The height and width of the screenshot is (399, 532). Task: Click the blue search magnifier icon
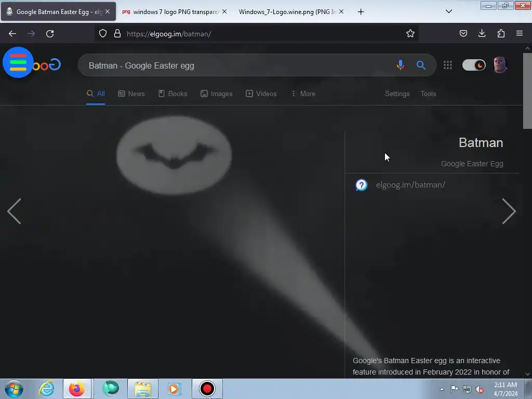421,65
